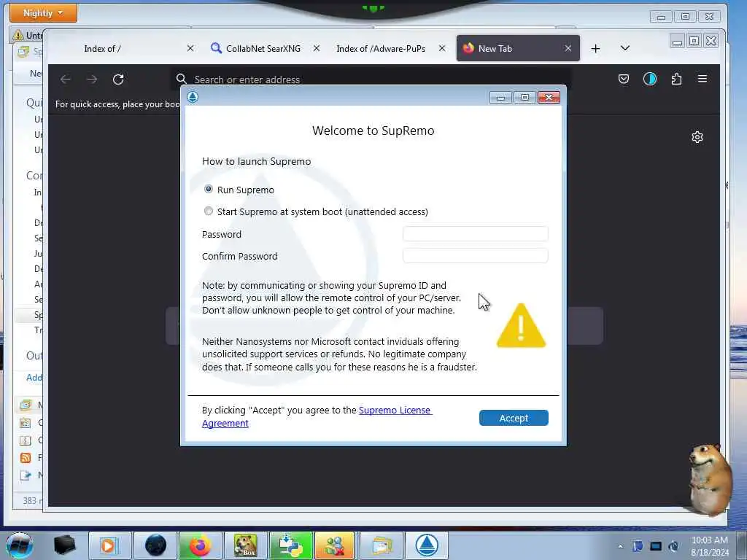Open the taskbar clock showing 10:03 AM
Image resolution: width=747 pixels, height=560 pixels.
pos(710,546)
